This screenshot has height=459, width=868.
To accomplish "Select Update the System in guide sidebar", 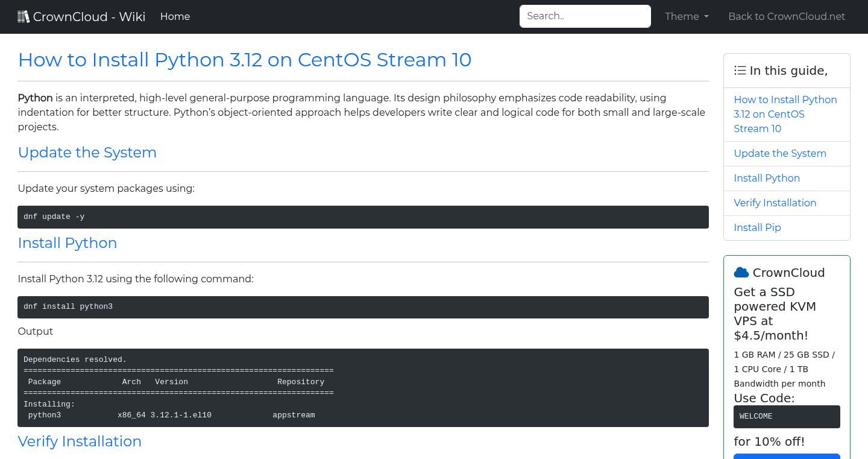I will point(779,153).
